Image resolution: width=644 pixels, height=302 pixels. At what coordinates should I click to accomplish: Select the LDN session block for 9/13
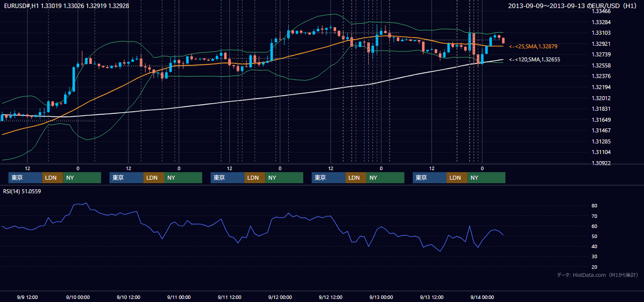click(x=457, y=178)
